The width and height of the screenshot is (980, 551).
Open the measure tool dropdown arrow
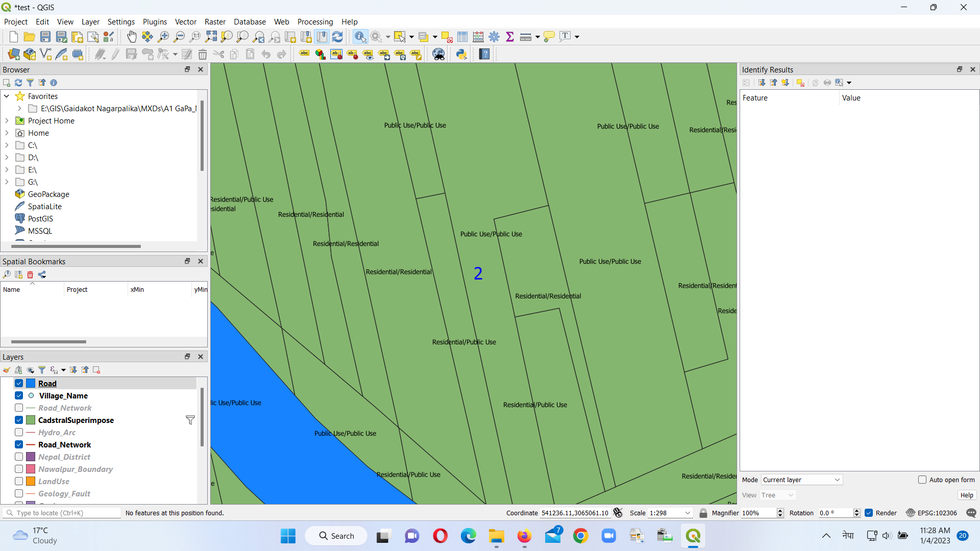[537, 37]
